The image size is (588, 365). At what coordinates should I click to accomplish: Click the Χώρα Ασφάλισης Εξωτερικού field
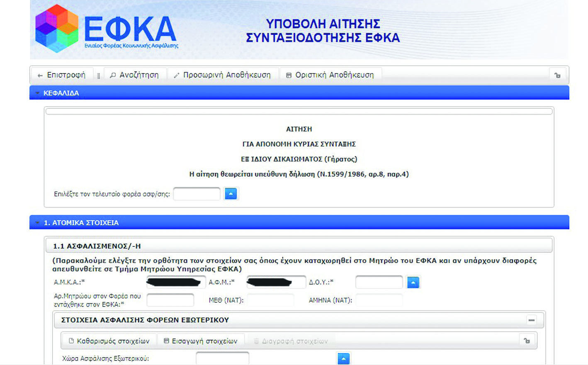pyautogui.click(x=222, y=358)
